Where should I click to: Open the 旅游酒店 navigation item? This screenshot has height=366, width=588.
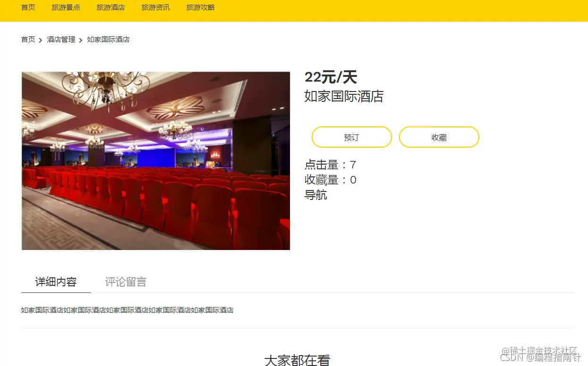point(111,8)
